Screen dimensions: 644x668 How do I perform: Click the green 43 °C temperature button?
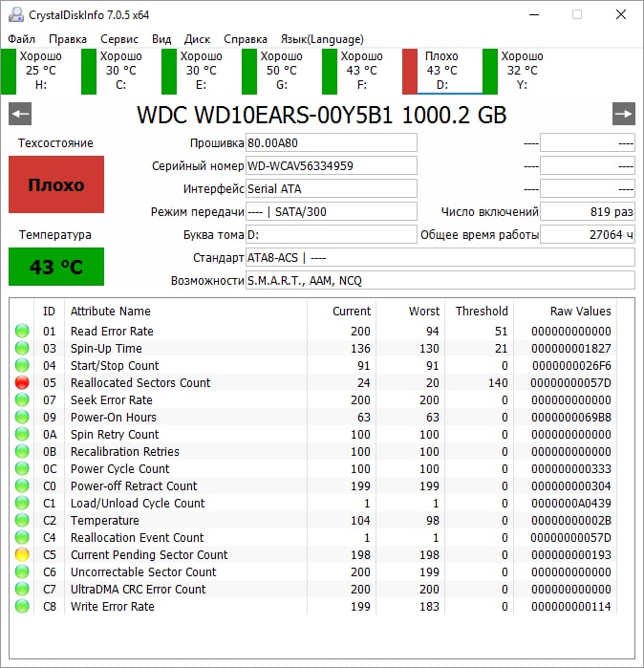56,267
